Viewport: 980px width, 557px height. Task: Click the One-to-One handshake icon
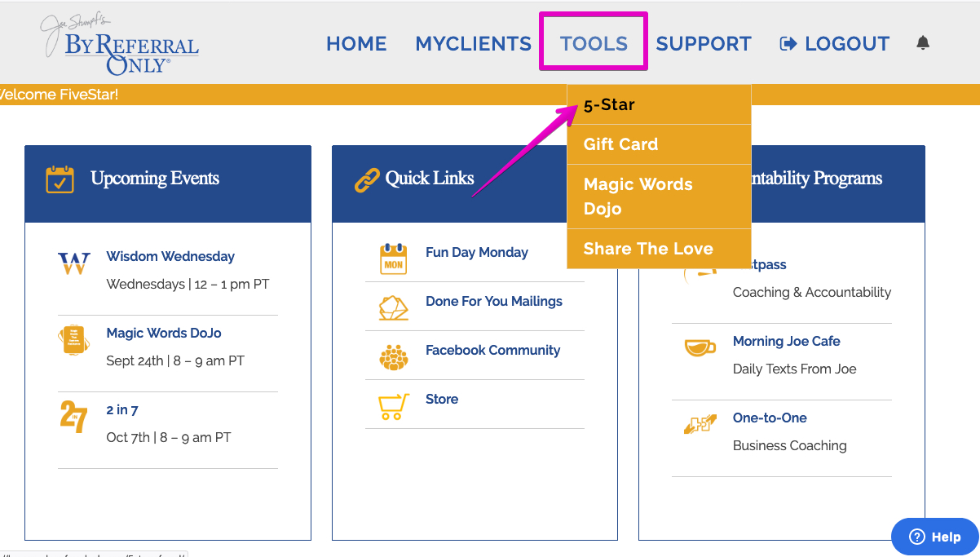click(700, 424)
